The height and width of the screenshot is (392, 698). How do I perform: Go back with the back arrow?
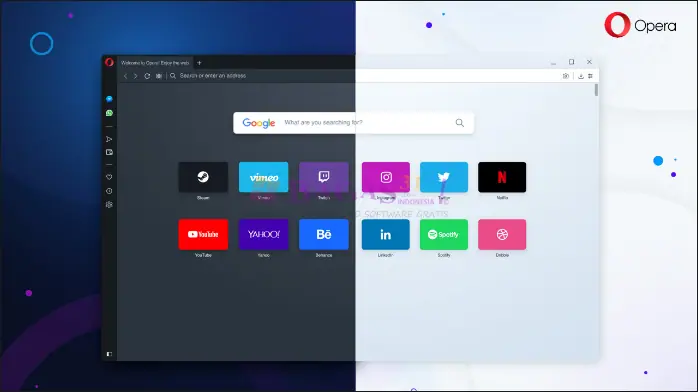[126, 76]
